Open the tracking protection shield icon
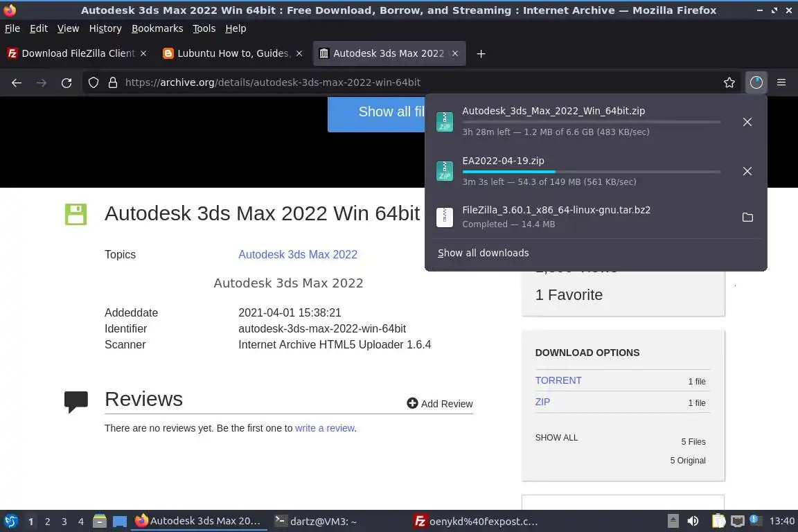The height and width of the screenshot is (532, 798). [93, 82]
